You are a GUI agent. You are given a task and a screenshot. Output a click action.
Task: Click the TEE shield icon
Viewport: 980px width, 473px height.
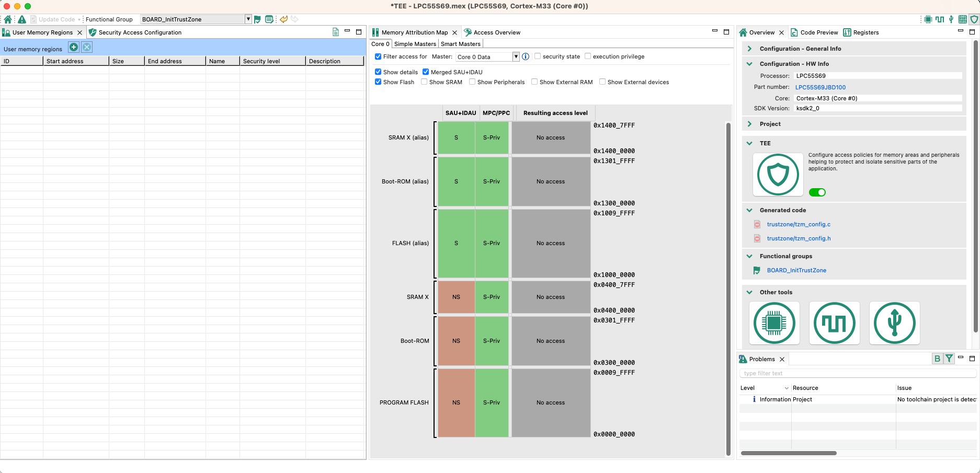click(778, 175)
